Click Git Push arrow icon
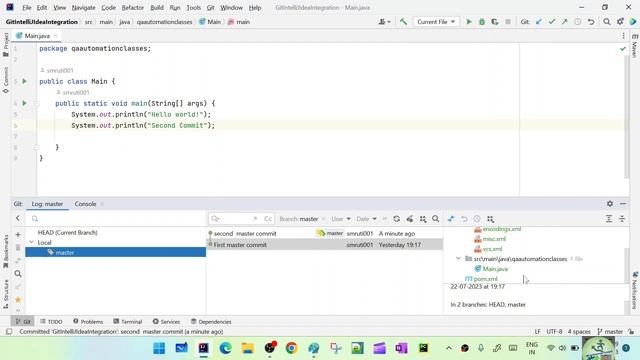 tap(564, 22)
